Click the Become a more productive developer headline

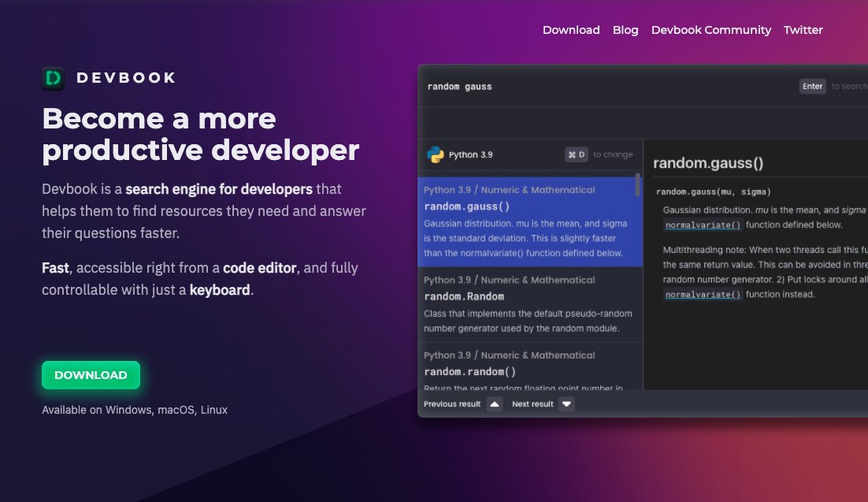tap(200, 134)
